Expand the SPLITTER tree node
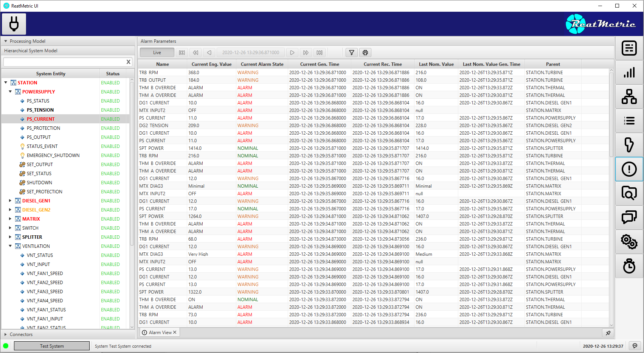The image size is (644, 353). 10,237
